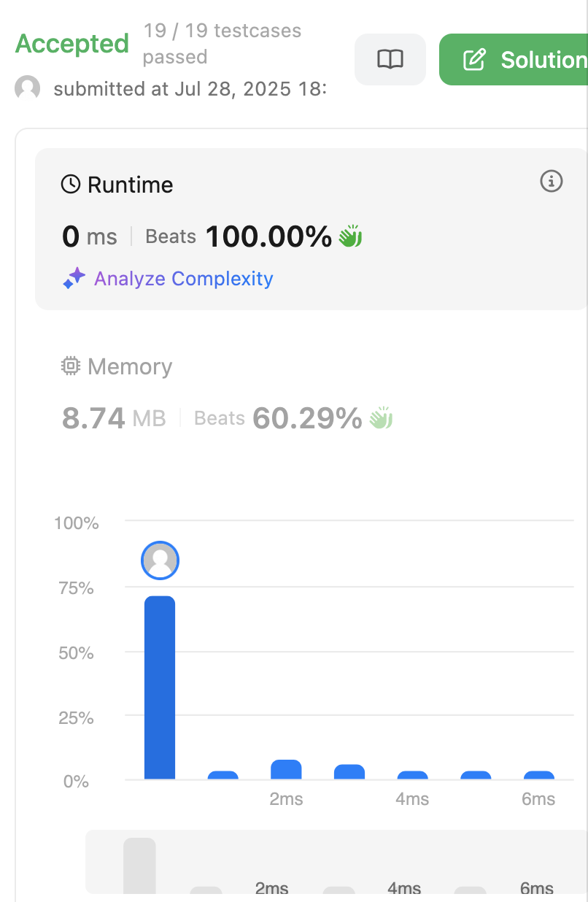588x902 pixels.
Task: Click the tallest bar in the memory chart
Action: [141, 868]
